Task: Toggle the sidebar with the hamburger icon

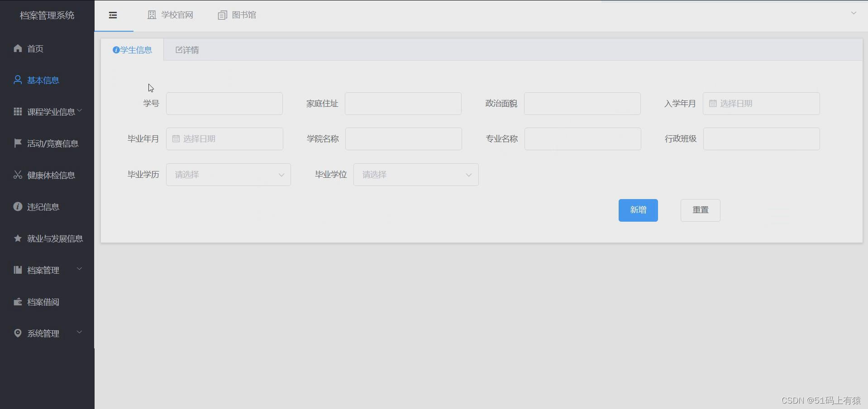Action: (x=113, y=15)
